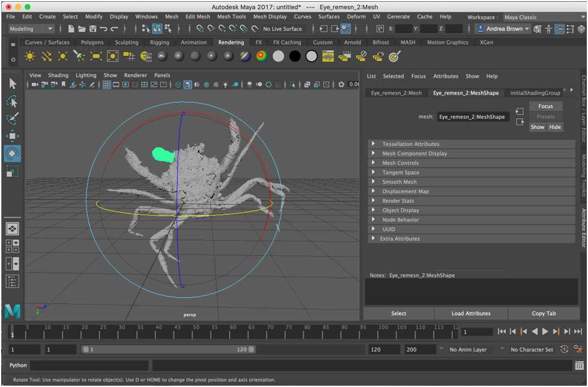Switch to the Polygons shelf tab
Image resolution: width=588 pixels, height=387 pixels.
point(92,43)
